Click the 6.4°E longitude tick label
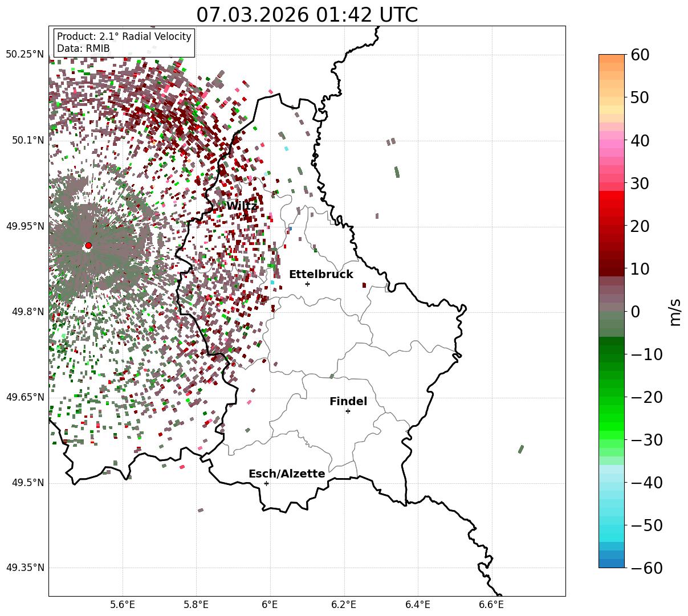 pyautogui.click(x=418, y=604)
